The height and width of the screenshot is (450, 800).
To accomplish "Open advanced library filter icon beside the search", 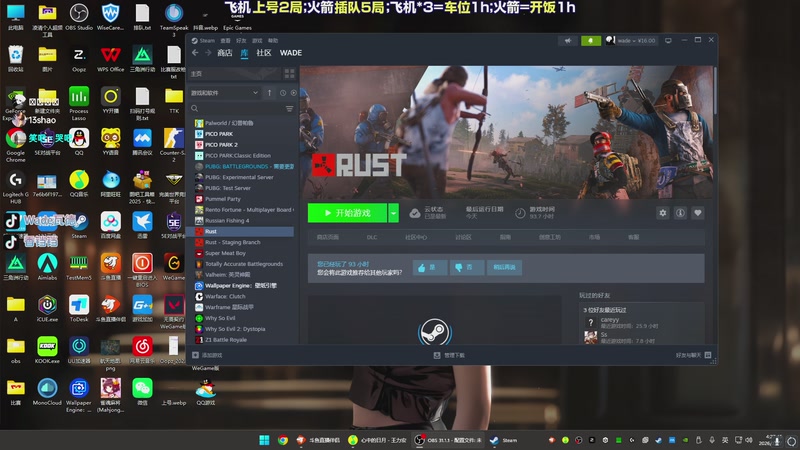I will [289, 109].
